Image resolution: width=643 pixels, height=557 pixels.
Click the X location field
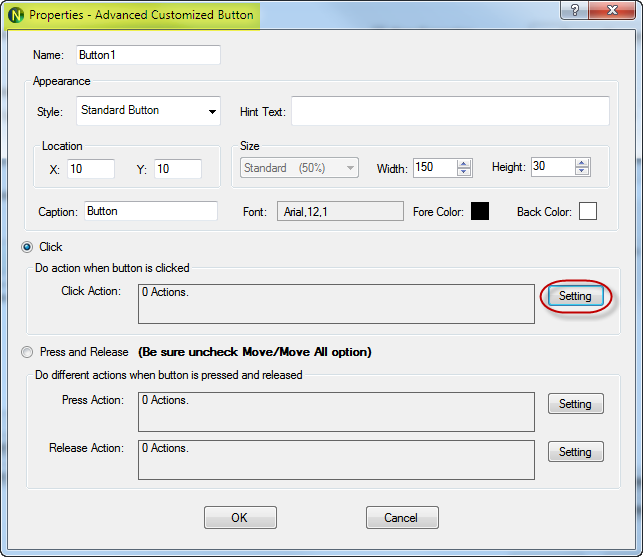coord(91,169)
